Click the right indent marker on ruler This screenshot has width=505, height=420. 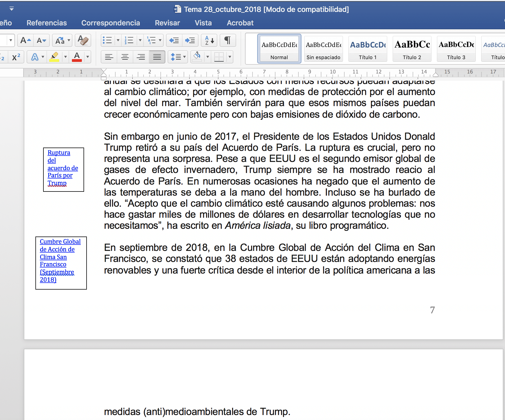[436, 75]
